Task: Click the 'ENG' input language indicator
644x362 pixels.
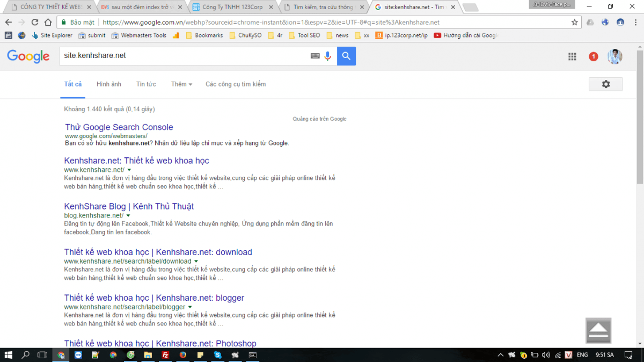Action: click(582, 355)
